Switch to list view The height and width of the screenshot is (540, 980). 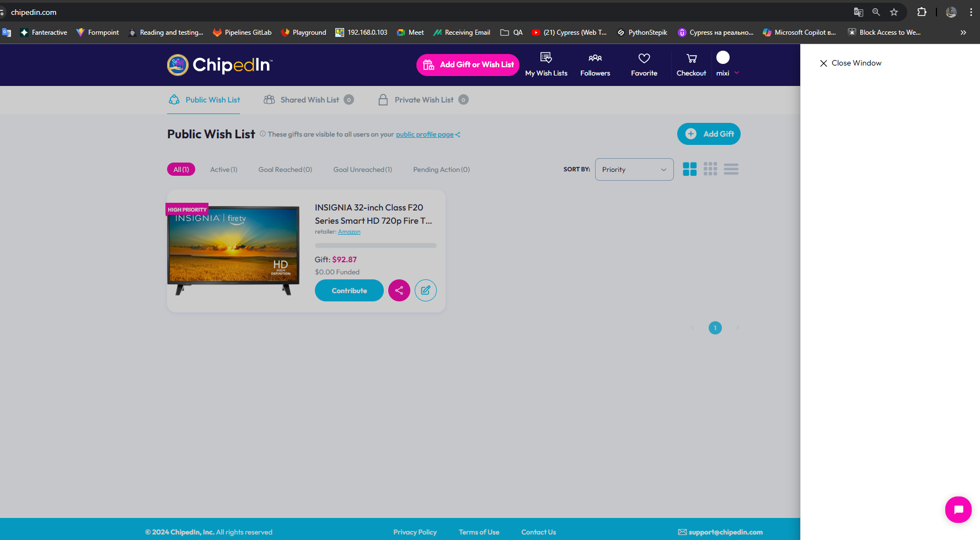pos(731,169)
